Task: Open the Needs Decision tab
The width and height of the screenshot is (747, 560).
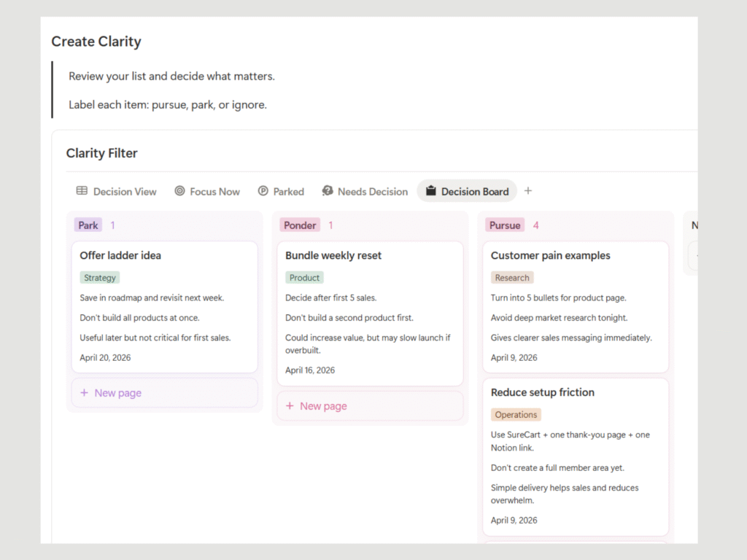Action: click(372, 192)
